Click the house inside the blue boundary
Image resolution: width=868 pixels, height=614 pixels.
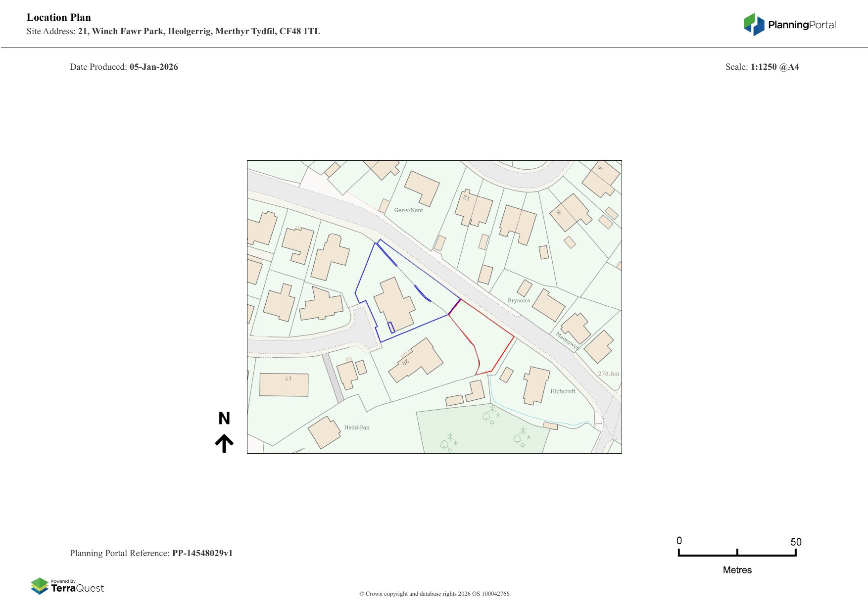point(394,304)
